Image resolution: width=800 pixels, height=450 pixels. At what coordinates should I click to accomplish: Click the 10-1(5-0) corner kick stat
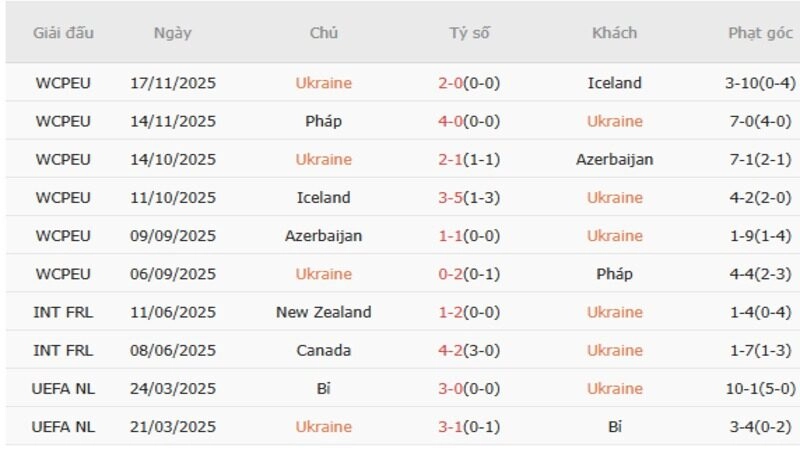point(759,388)
